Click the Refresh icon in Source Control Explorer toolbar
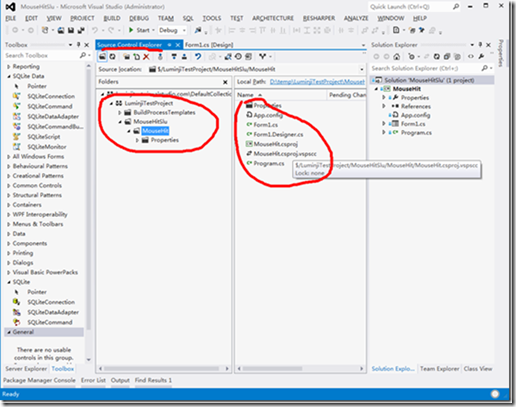Screen dimensions: 516x407 click(x=113, y=57)
